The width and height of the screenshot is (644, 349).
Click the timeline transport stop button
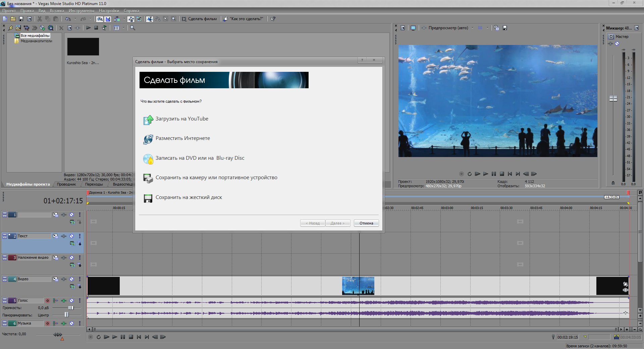(x=131, y=337)
